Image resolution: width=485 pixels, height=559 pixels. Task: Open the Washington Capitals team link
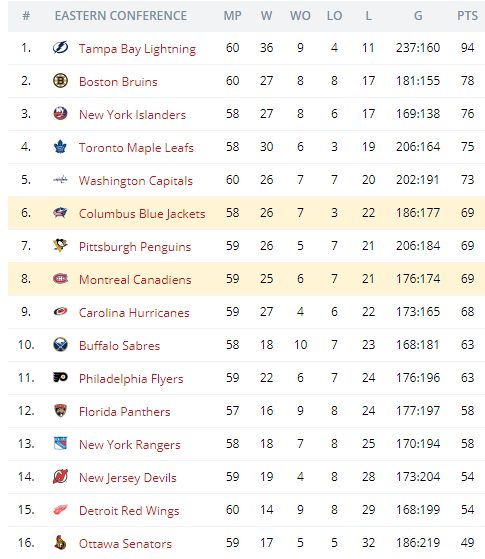point(136,180)
